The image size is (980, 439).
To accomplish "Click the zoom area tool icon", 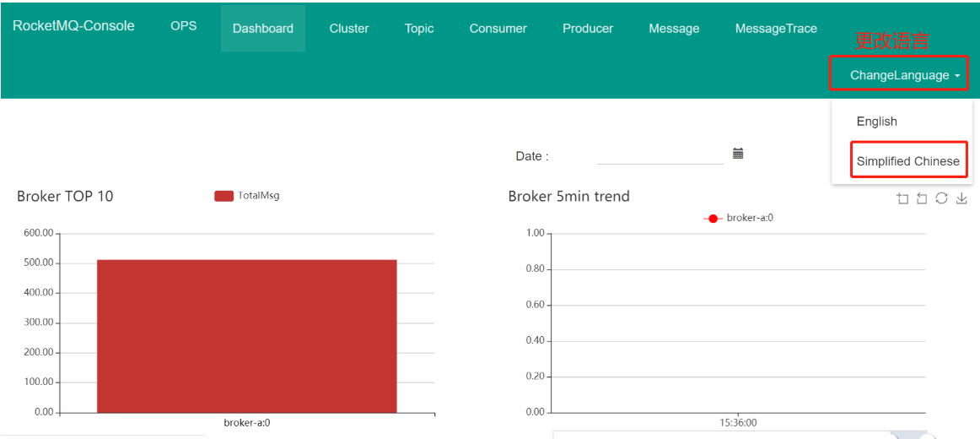I will click(x=902, y=198).
